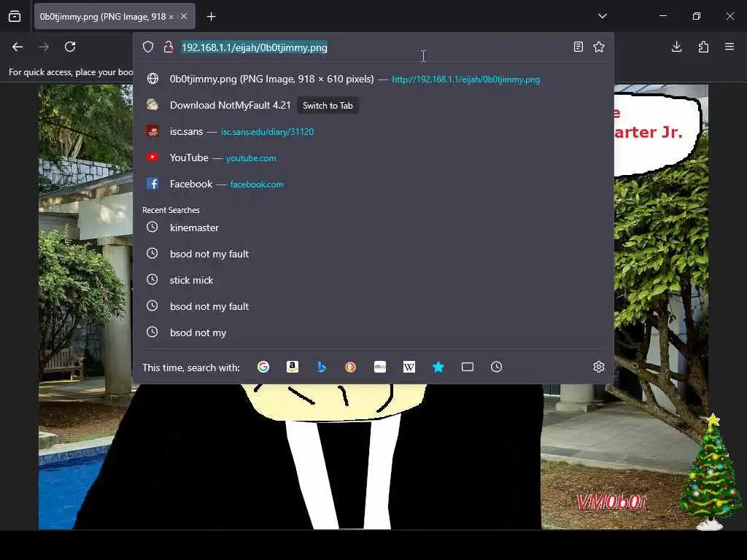The height and width of the screenshot is (560, 747).
Task: Click the address bar URL field
Action: pos(374,47)
